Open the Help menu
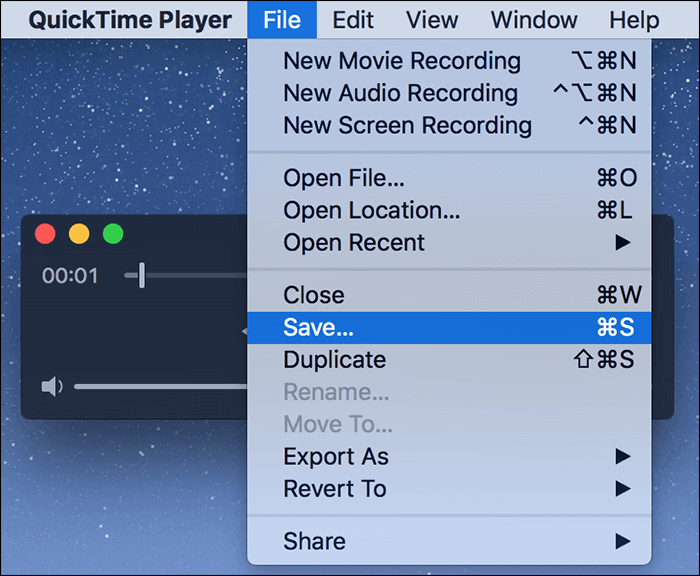Screen dimensions: 700x576 click(634, 20)
